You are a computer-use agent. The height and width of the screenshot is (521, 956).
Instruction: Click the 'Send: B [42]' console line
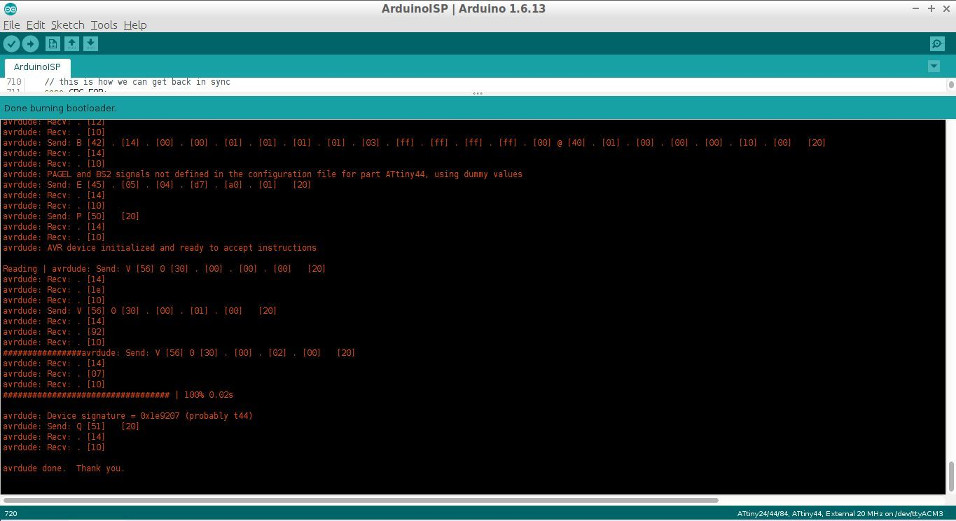point(414,143)
